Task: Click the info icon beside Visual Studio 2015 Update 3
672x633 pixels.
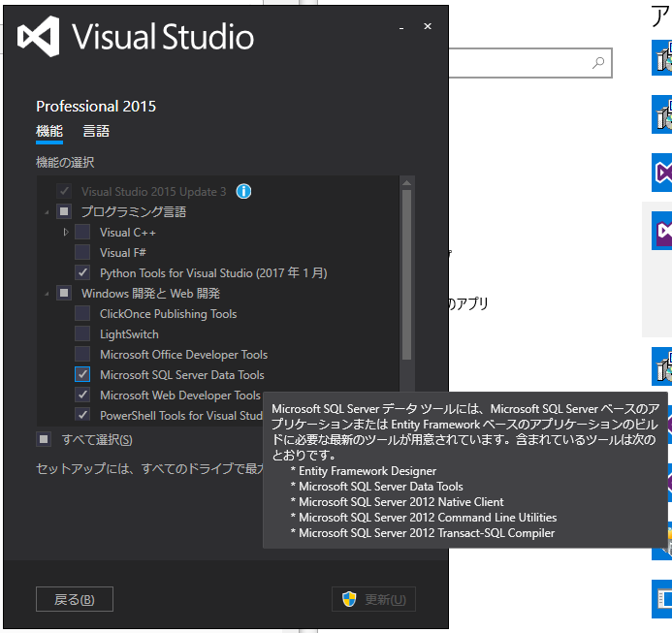Action: 243,191
